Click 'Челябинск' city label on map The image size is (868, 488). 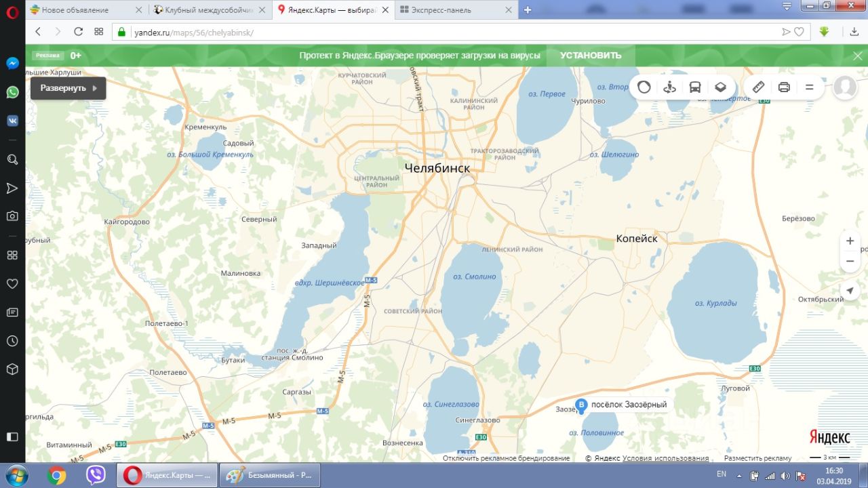(437, 168)
